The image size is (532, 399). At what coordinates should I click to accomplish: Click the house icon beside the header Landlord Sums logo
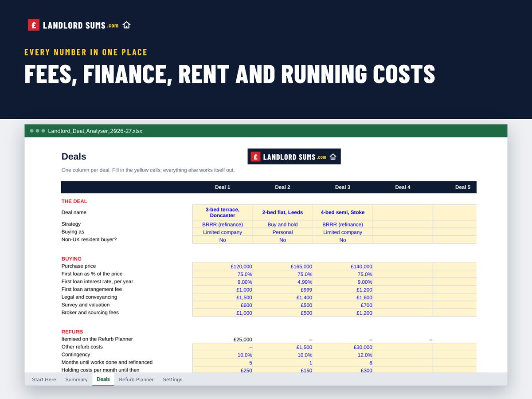coord(126,25)
